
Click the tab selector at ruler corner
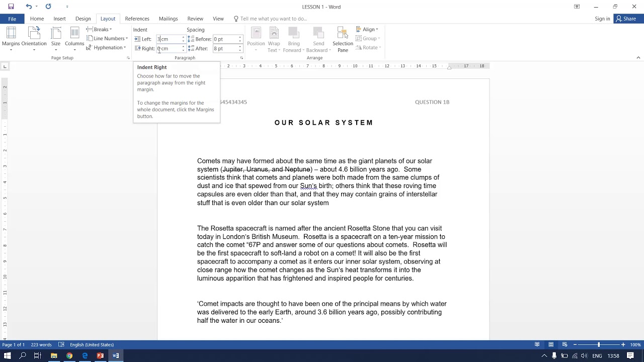(x=5, y=66)
